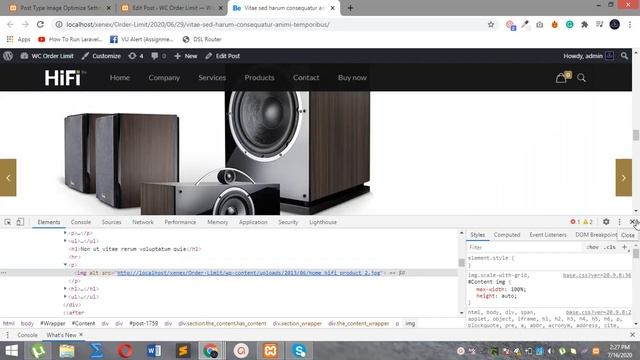640x360 pixels.
Task: Click the Styles filter input field
Action: click(524, 247)
